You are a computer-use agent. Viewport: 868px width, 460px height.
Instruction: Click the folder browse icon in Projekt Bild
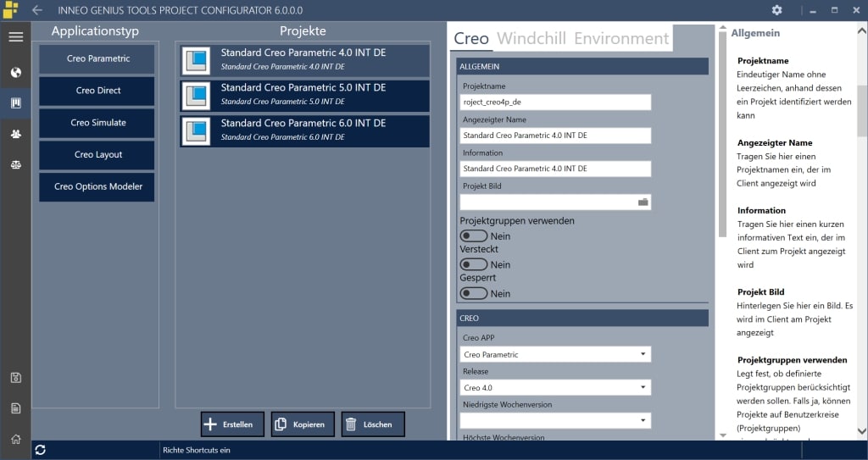[x=643, y=202]
